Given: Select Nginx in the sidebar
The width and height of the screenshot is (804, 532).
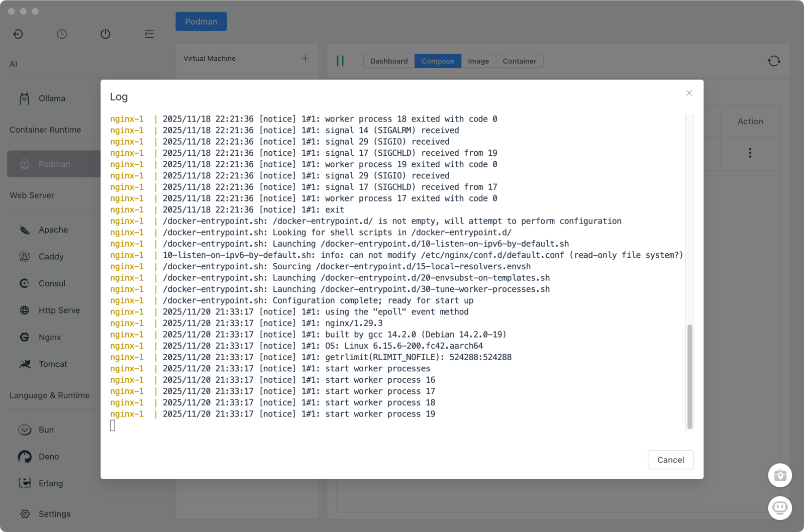Looking at the screenshot, I should point(49,337).
